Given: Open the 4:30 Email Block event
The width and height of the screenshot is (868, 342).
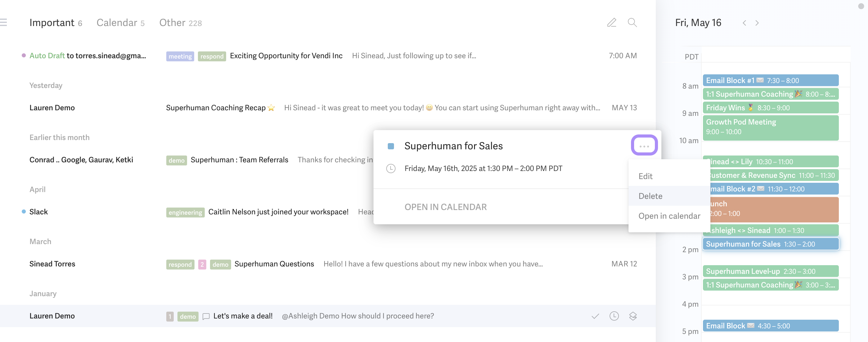Looking at the screenshot, I should click(771, 326).
